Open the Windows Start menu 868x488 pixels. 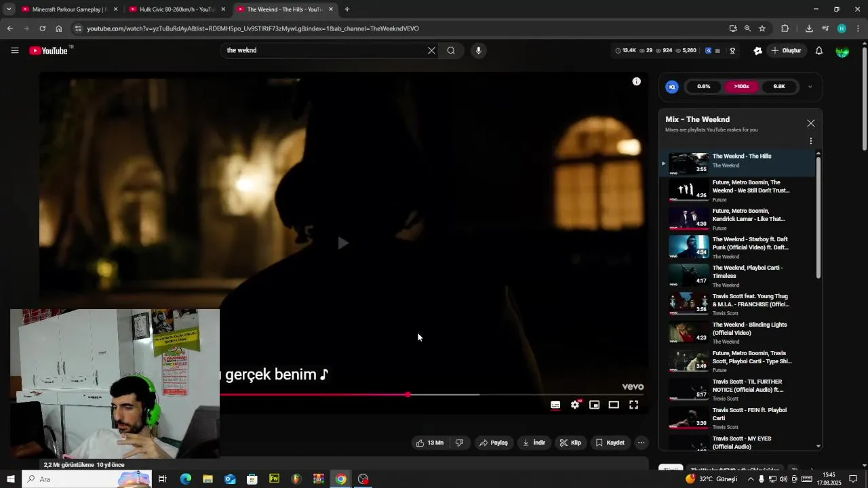(11, 479)
